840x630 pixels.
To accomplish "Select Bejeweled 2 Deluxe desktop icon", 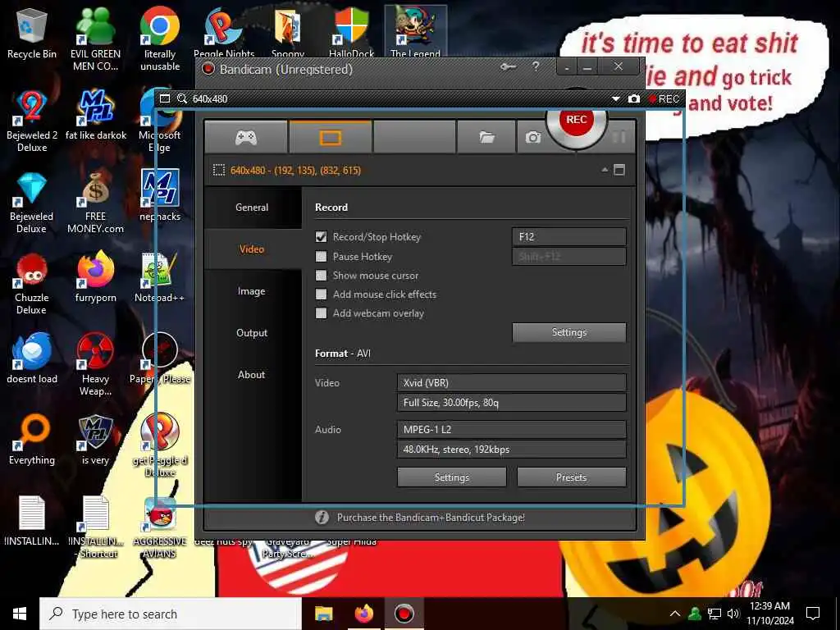I will [x=32, y=121].
